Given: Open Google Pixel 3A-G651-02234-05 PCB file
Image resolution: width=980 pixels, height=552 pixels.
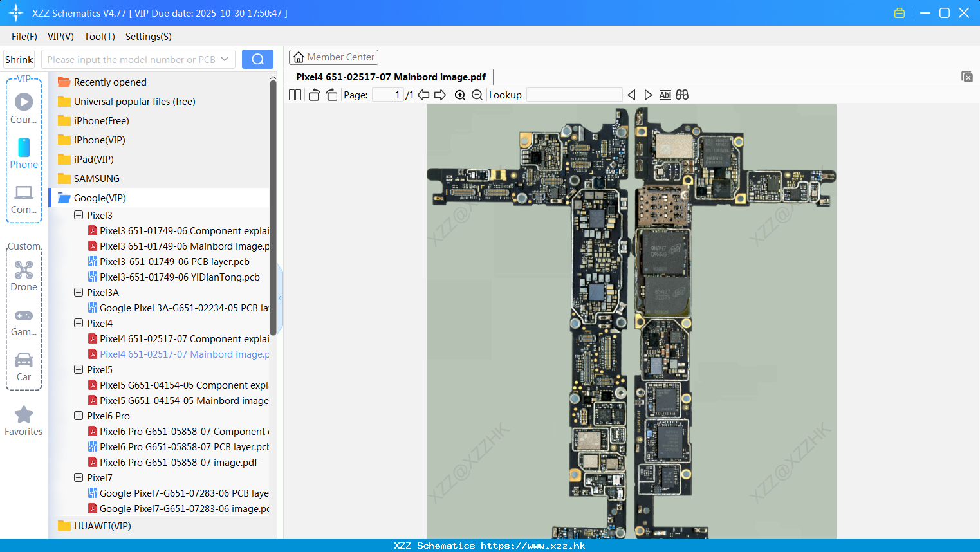Looking at the screenshot, I should coord(183,308).
